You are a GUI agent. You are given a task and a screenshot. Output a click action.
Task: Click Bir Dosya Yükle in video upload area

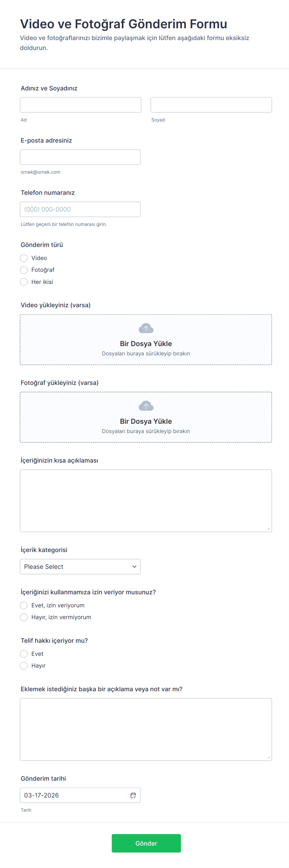click(x=146, y=344)
